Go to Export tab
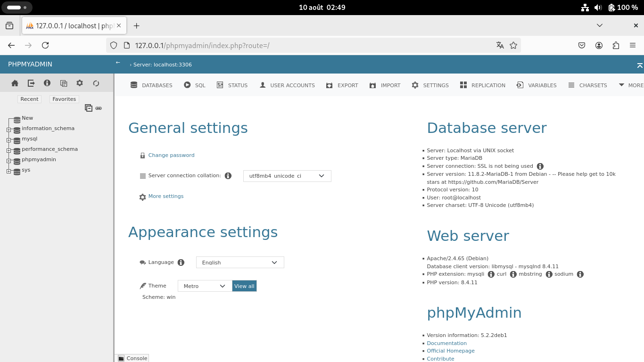The width and height of the screenshot is (644, 362). point(342,85)
